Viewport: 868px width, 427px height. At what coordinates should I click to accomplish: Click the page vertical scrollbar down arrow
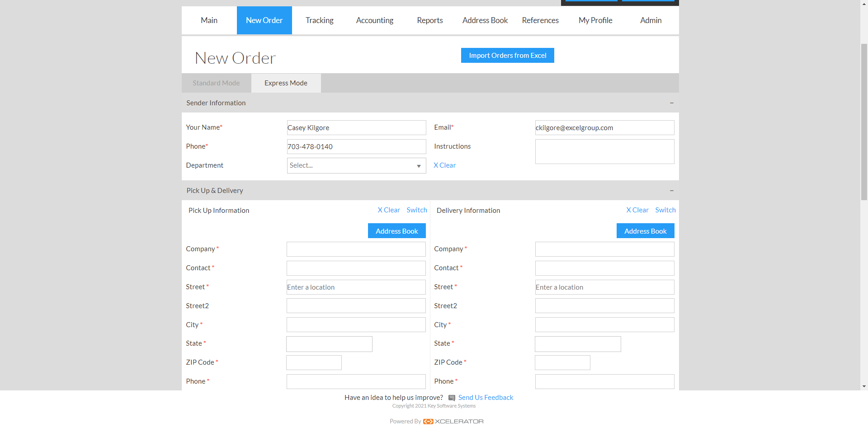(x=864, y=386)
